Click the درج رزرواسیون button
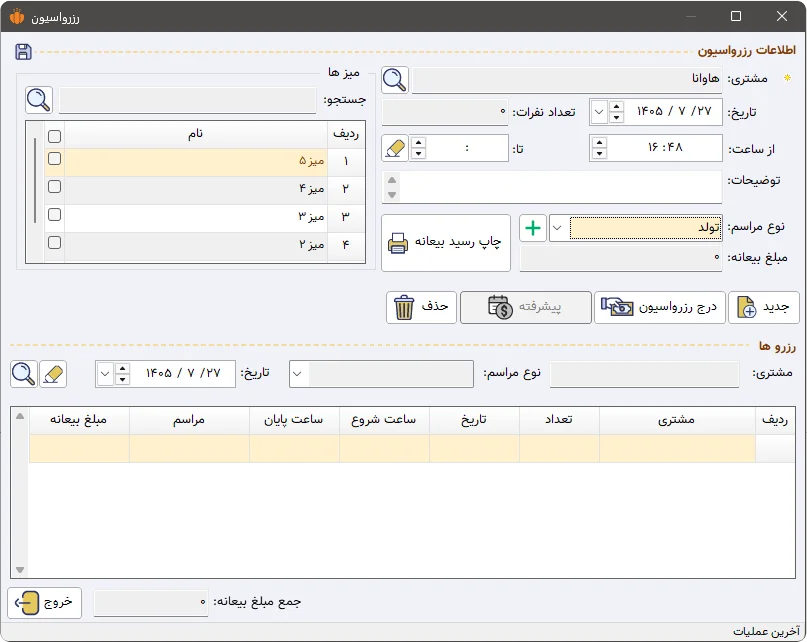 click(660, 307)
